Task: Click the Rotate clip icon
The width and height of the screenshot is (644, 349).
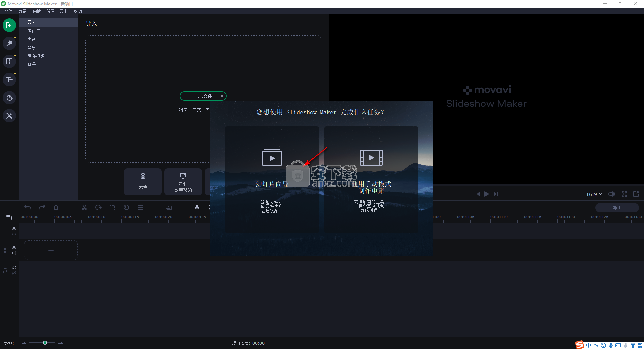Action: pos(98,207)
